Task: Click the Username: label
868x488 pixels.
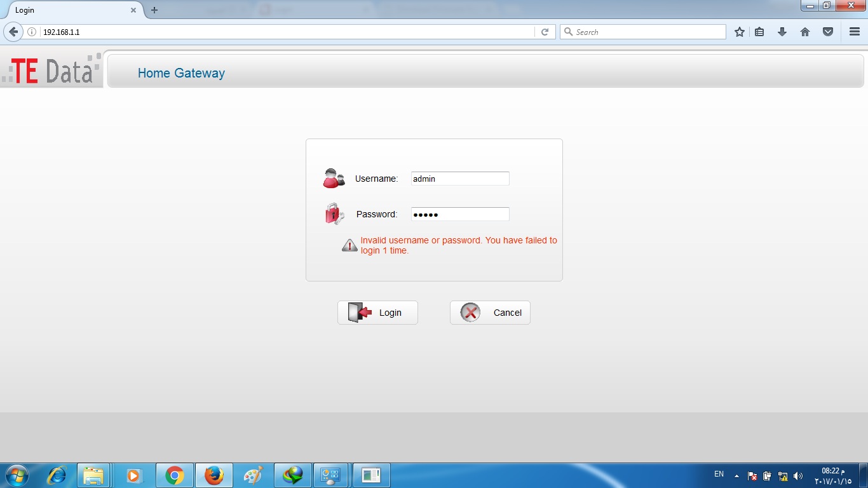Action: point(376,179)
